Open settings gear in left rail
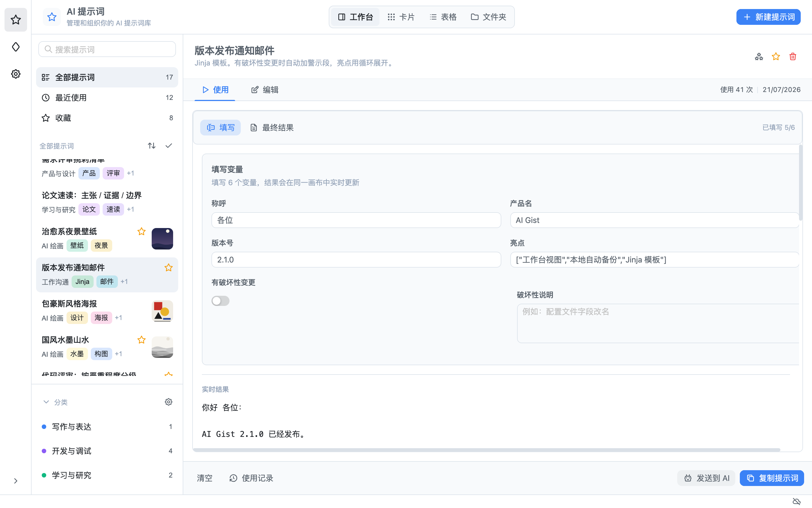The height and width of the screenshot is (508, 812). [x=16, y=74]
